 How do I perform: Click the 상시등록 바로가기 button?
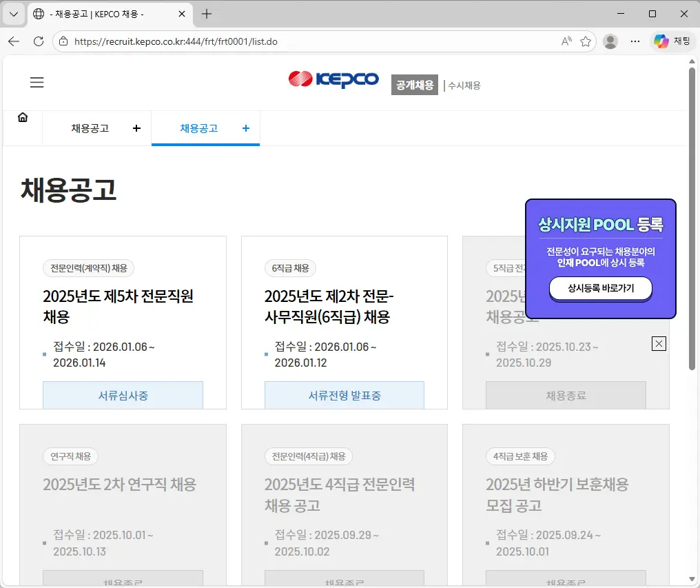pyautogui.click(x=600, y=289)
